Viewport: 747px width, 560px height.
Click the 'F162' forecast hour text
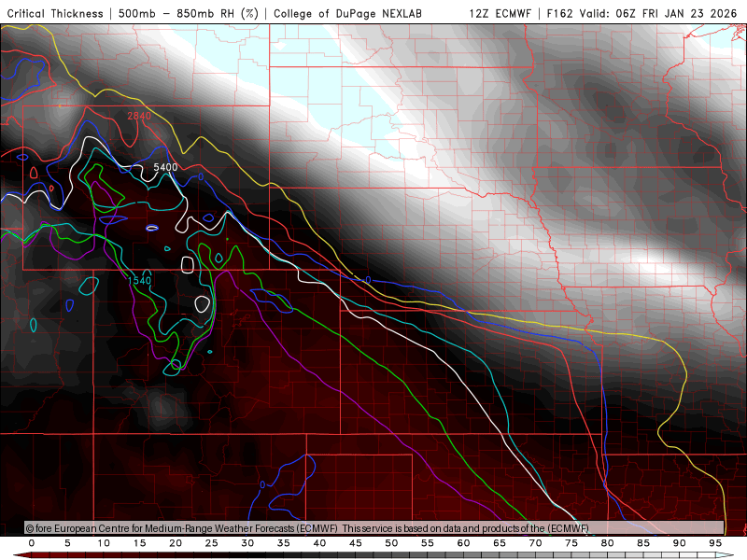pyautogui.click(x=560, y=13)
